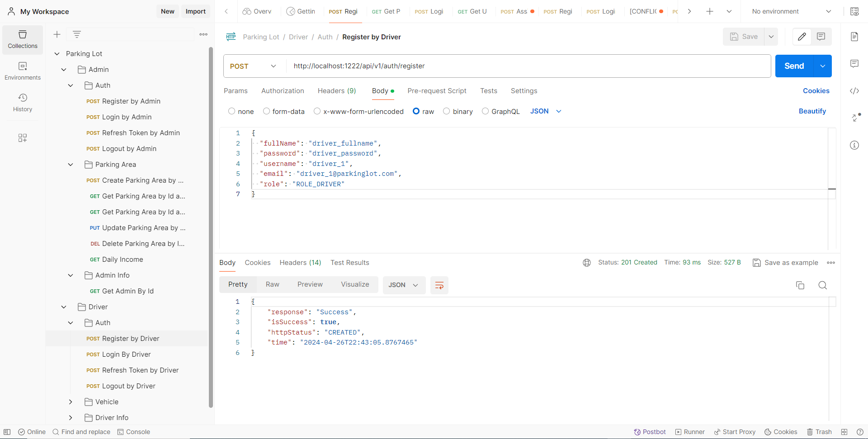Open the Send button dropdown arrow
868x439 pixels.
(823, 66)
